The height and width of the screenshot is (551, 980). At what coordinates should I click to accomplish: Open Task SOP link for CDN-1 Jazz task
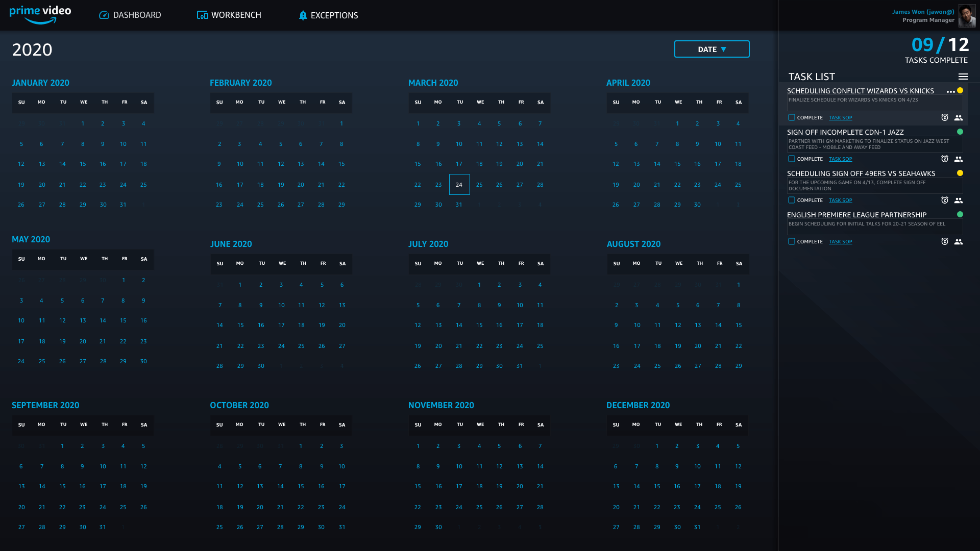(x=840, y=159)
